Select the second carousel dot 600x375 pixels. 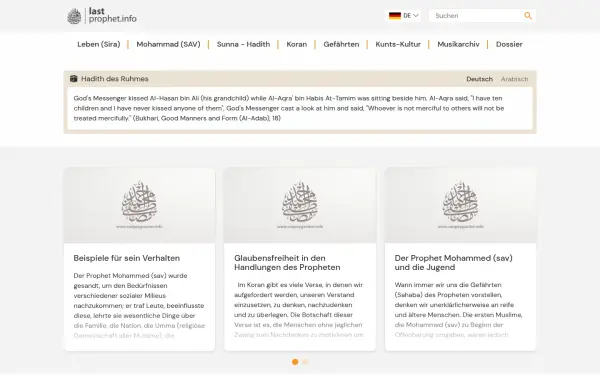click(x=305, y=362)
